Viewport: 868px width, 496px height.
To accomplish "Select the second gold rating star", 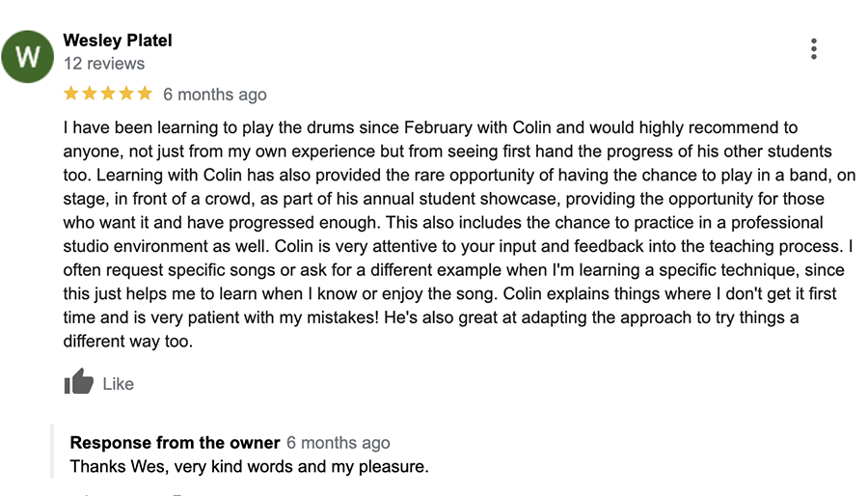I will 89,93.
